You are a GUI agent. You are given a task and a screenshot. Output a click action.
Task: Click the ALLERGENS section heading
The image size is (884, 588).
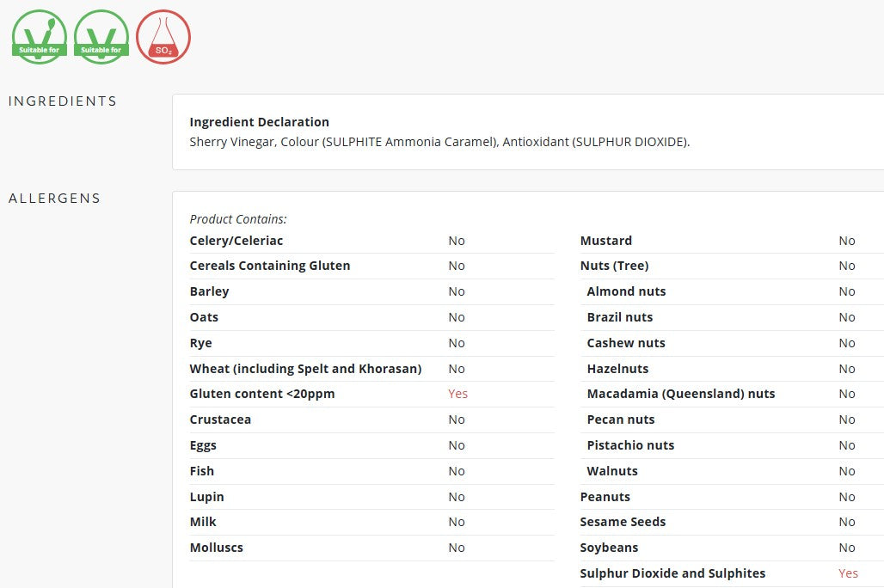(x=55, y=199)
